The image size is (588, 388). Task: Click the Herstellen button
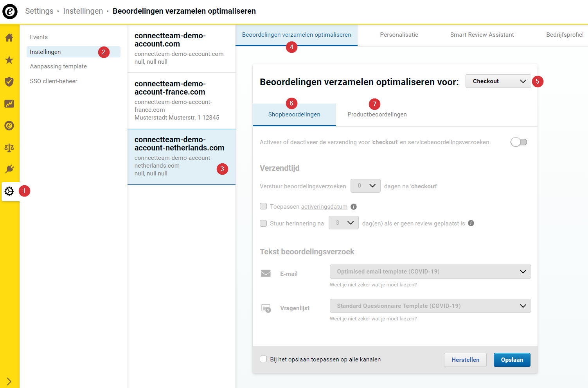pyautogui.click(x=465, y=360)
